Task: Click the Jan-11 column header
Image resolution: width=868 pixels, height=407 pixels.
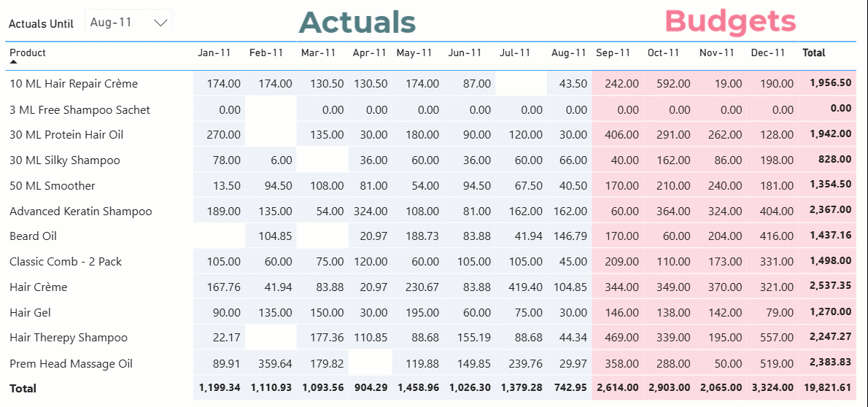Action: [214, 53]
